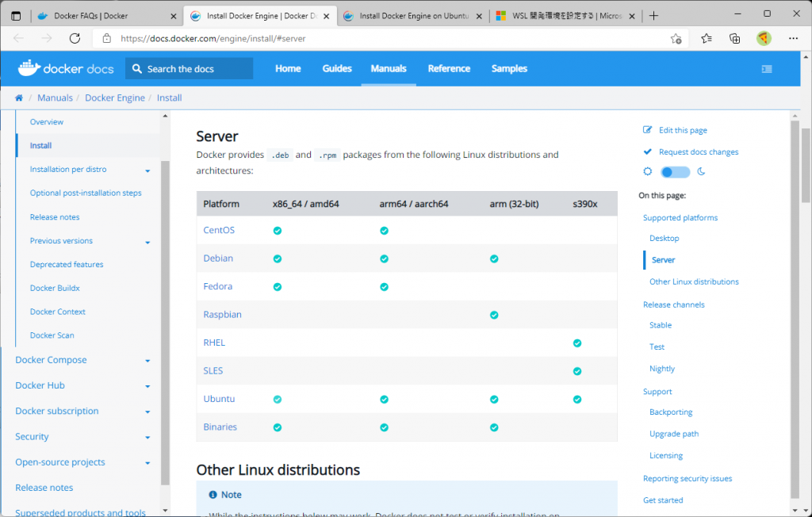Screen dimensions: 812x517
Task: Select the Manuals nav item
Action: click(x=389, y=68)
